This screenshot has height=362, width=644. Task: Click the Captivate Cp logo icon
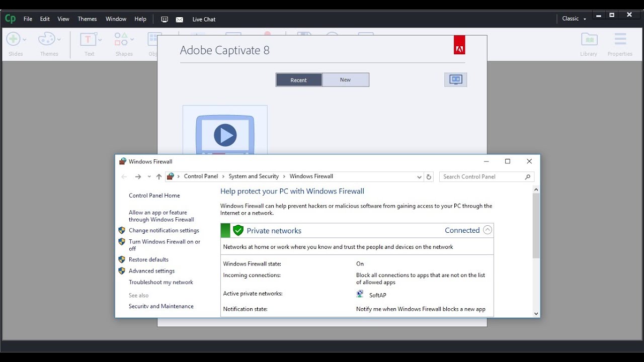click(10, 19)
